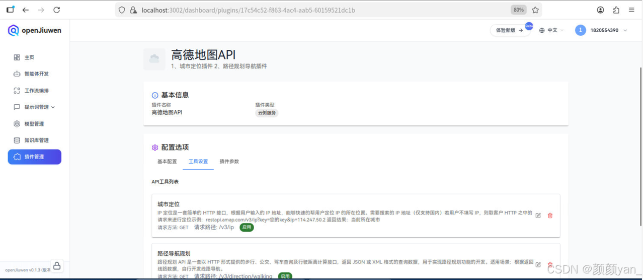Click the 模型管理 hexagon icon
Image resolution: width=644 pixels, height=280 pixels.
(17, 124)
